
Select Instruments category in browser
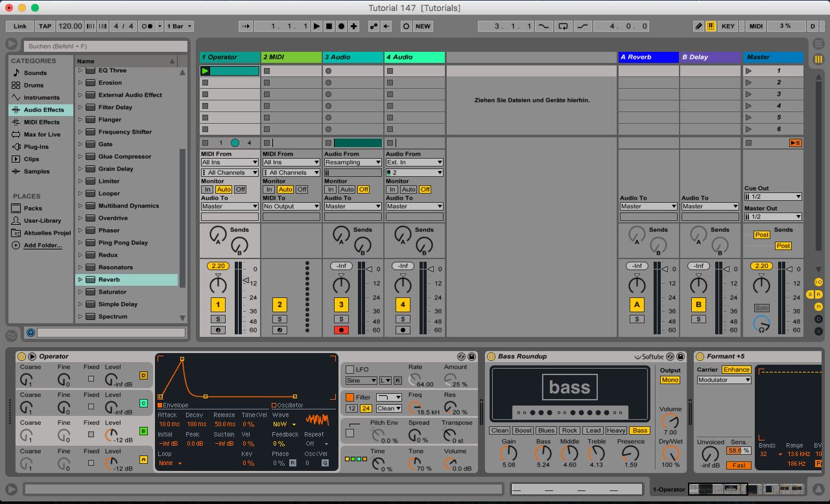point(41,98)
